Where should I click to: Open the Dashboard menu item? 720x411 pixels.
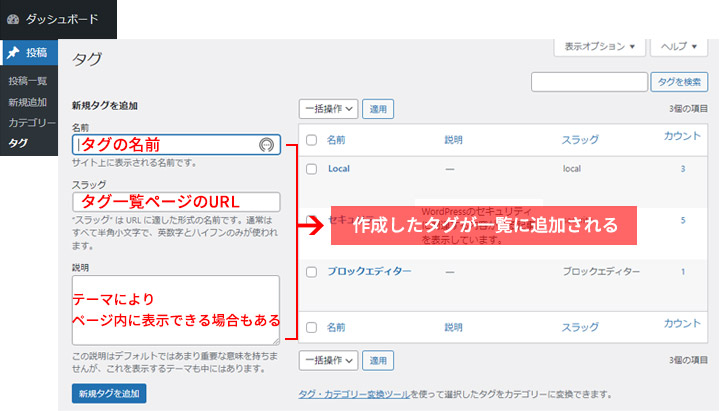click(x=58, y=19)
